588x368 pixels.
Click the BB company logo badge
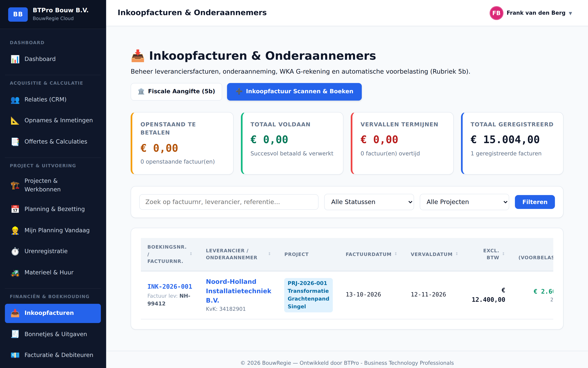(x=18, y=14)
